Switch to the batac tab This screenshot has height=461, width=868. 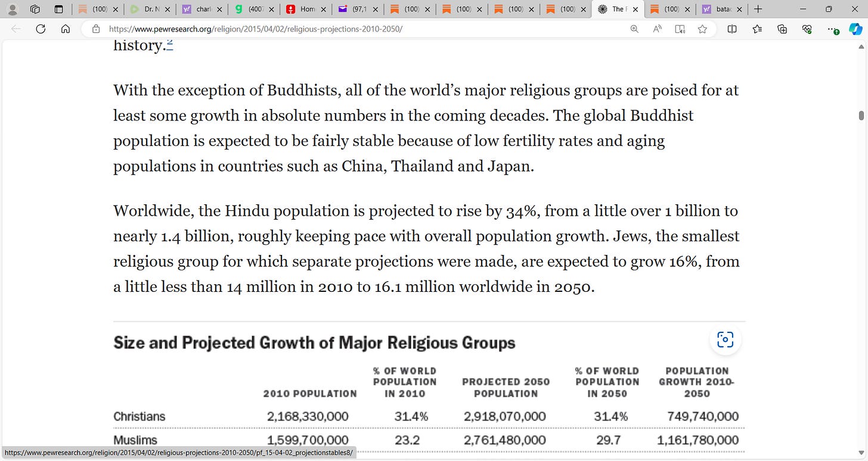(x=723, y=9)
